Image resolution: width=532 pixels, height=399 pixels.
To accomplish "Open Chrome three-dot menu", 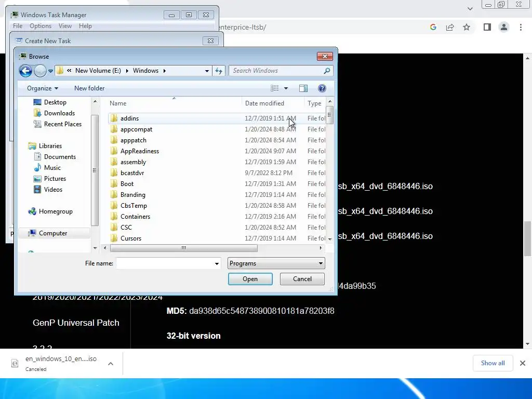I will (x=521, y=27).
